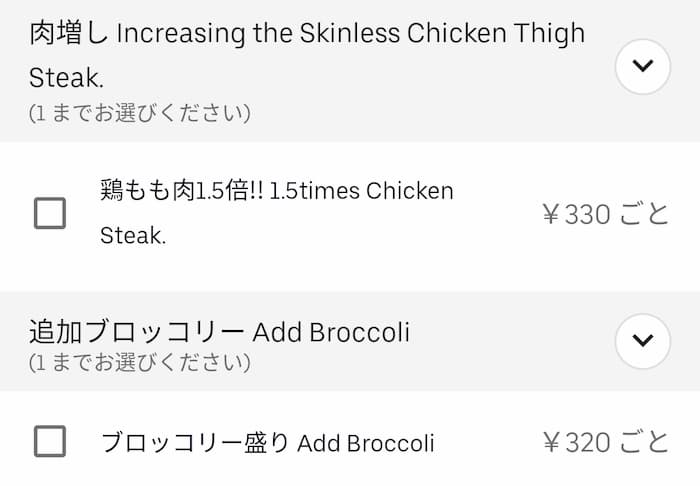Viewport: 700px width, 486px height.
Task: Click "Steak." on the option's second line
Action: point(132,236)
